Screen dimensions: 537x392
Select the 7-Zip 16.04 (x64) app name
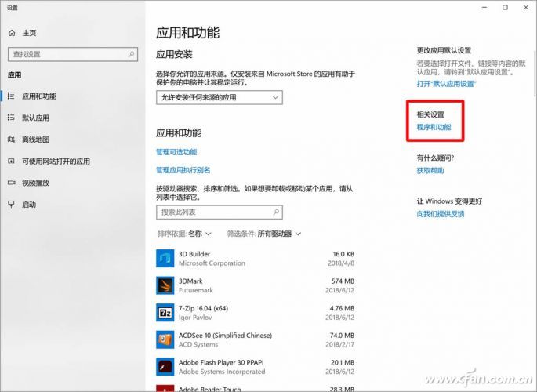(x=203, y=308)
